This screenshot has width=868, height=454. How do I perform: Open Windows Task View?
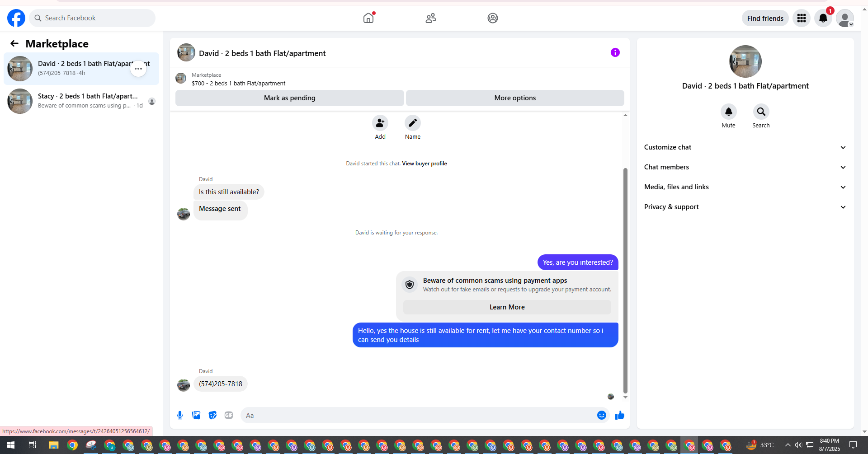pyautogui.click(x=33, y=445)
